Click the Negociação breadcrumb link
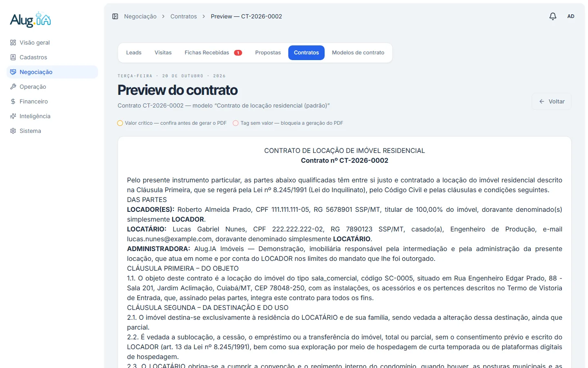This screenshot has width=588, height=368. (140, 16)
